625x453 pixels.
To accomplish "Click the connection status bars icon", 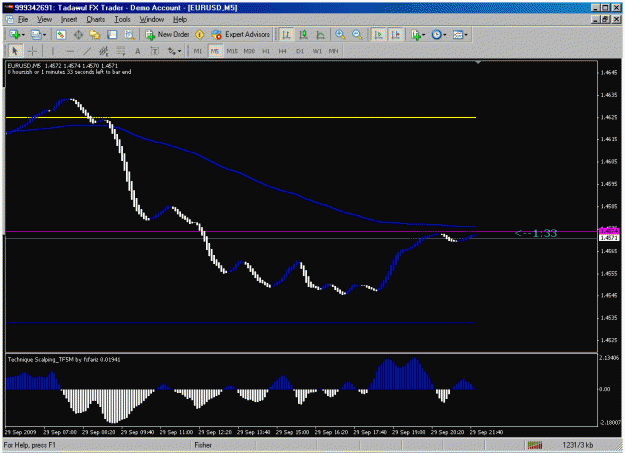I will (x=535, y=445).
